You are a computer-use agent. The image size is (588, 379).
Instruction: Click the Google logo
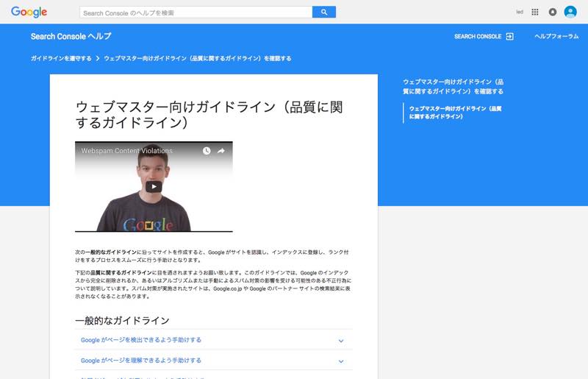[29, 12]
